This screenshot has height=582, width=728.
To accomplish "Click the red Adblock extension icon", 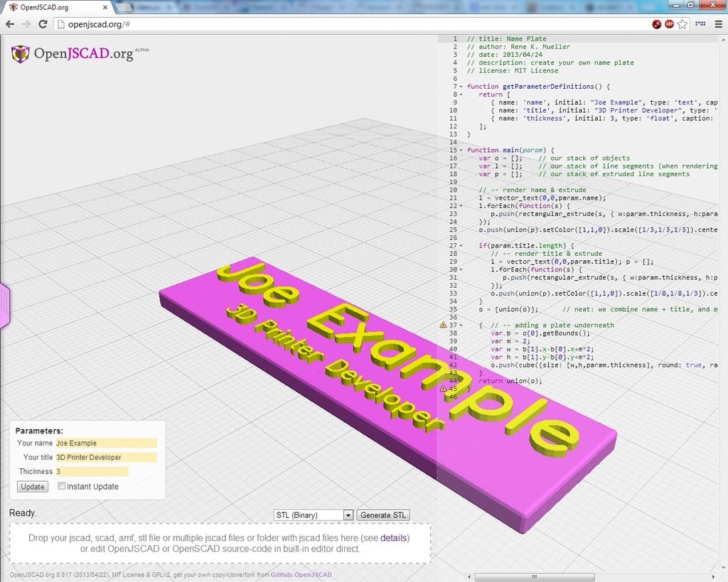I will pyautogui.click(x=670, y=24).
